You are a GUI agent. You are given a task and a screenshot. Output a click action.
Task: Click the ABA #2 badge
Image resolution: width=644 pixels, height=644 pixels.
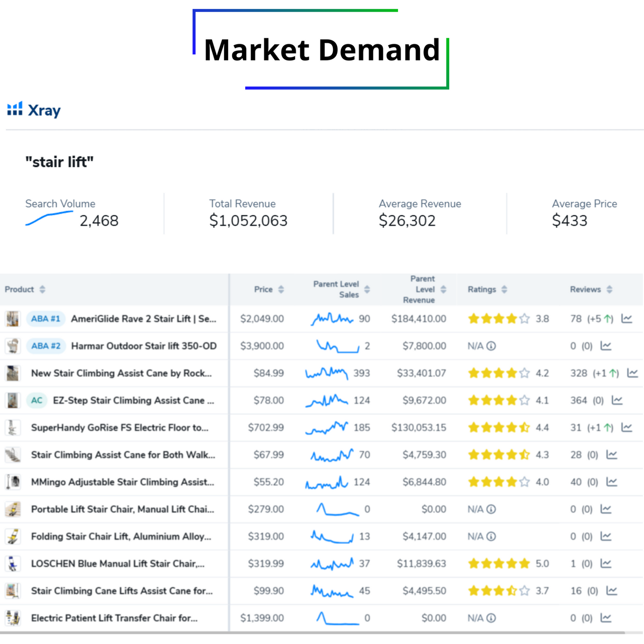(x=46, y=346)
